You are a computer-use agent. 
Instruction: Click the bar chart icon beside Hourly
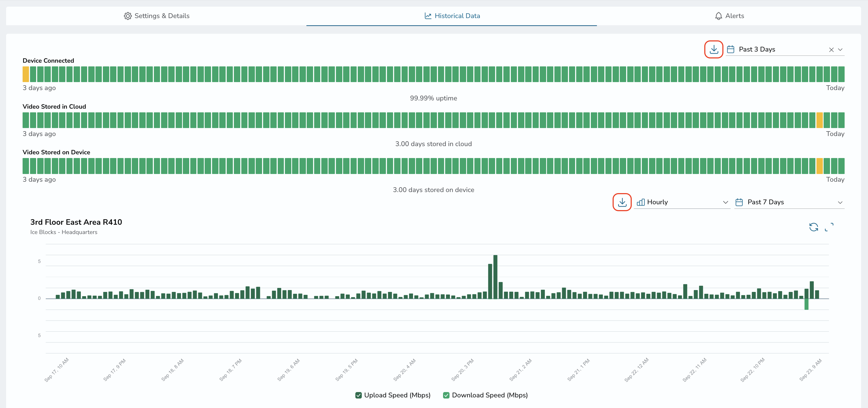(641, 202)
